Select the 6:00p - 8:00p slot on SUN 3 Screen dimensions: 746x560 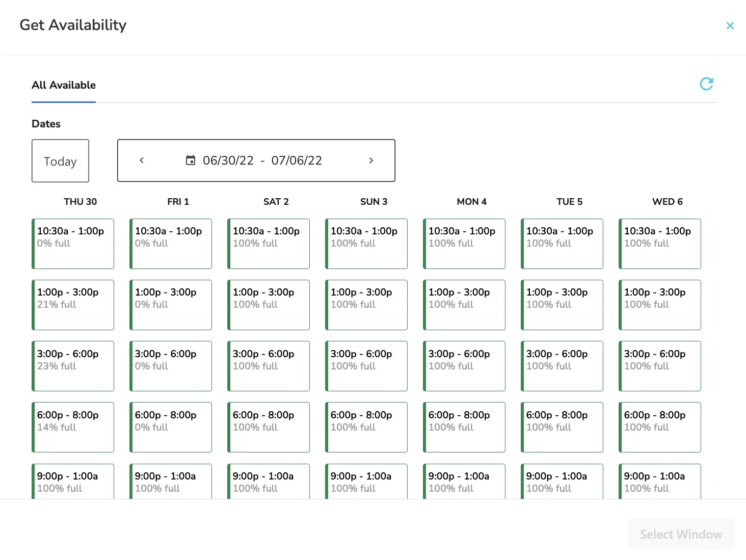pyautogui.click(x=366, y=427)
